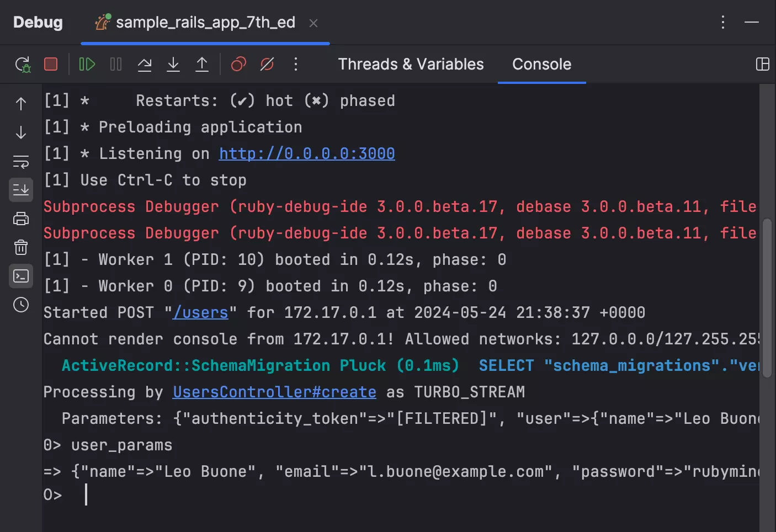Follow the UsersController#create link
Viewport: 776px width, 532px height.
tap(274, 392)
